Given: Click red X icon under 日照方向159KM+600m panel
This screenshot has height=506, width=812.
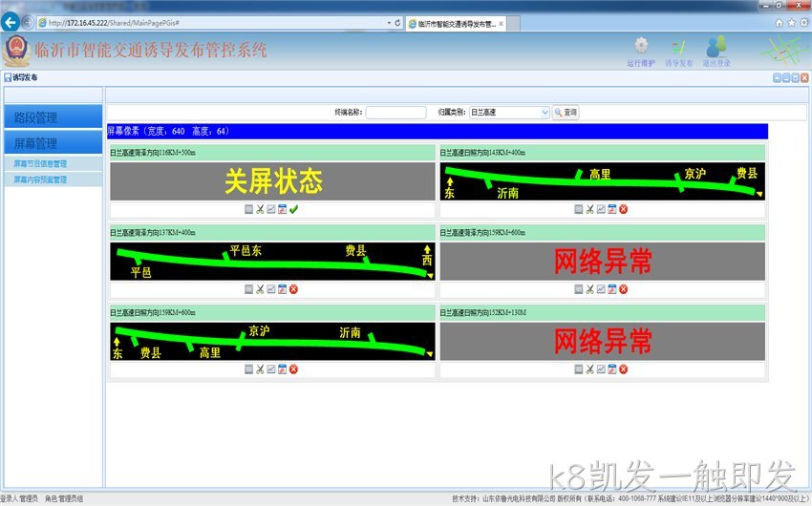Looking at the screenshot, I should (293, 369).
